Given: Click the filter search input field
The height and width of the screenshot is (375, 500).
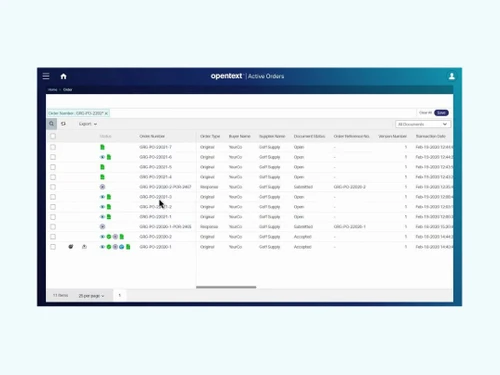Looking at the screenshot, I should coord(263,113).
